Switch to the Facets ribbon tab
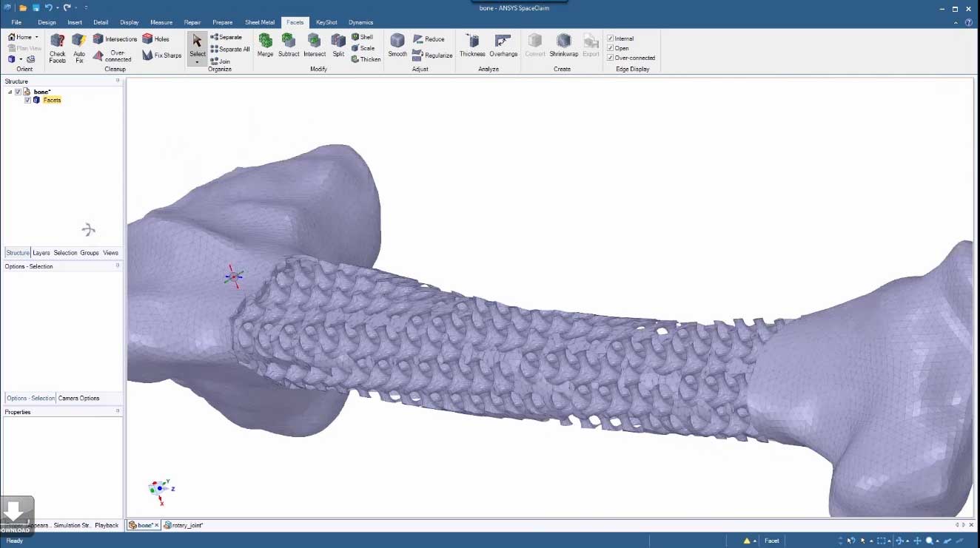The height and width of the screenshot is (548, 980). (x=295, y=22)
